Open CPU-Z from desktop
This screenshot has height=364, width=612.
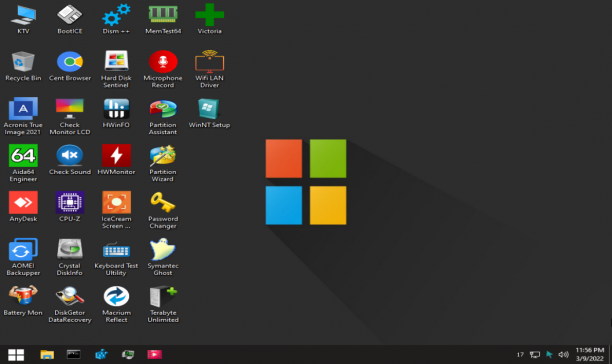[69, 207]
